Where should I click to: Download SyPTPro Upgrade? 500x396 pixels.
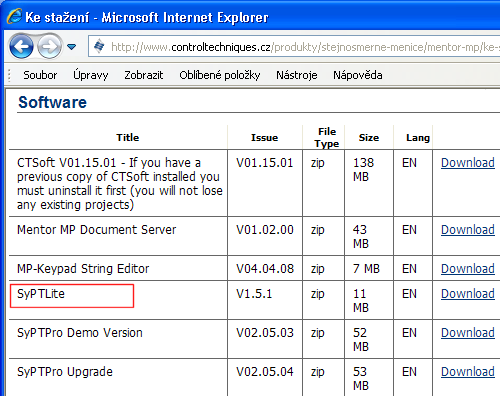click(468, 372)
